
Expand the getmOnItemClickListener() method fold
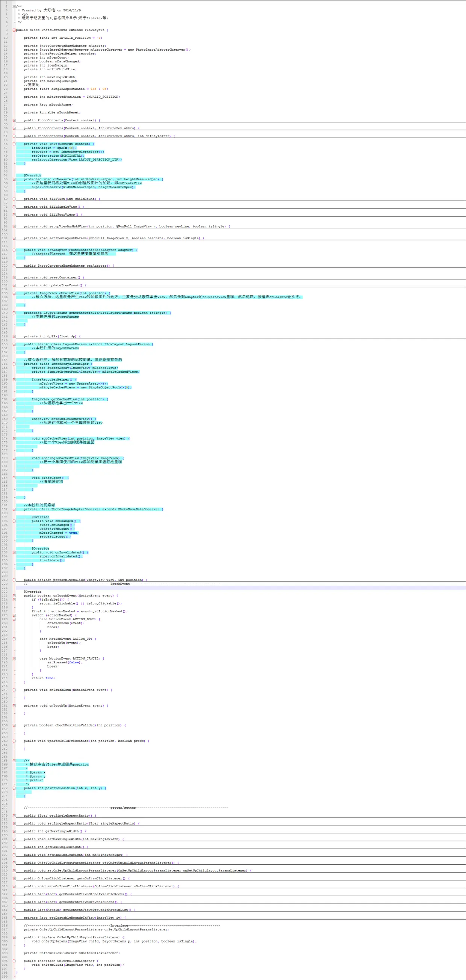[x=14, y=878]
